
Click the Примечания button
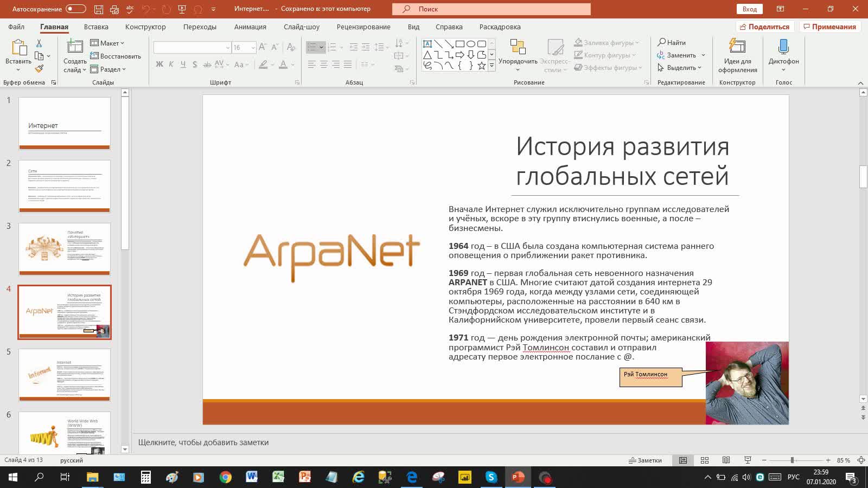[x=829, y=27]
